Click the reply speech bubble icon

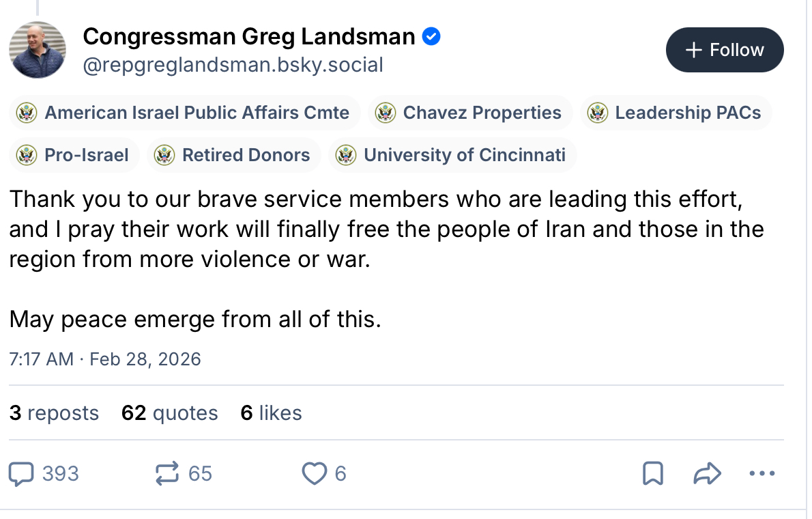click(x=22, y=473)
